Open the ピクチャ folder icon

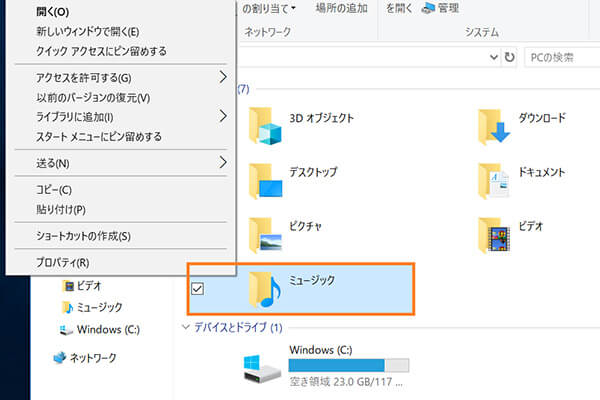(265, 235)
